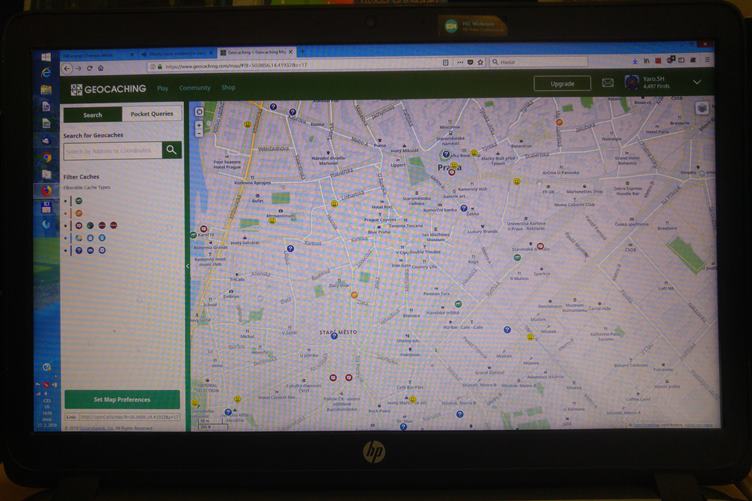Screen dimensions: 752x501
Task: Toggle the EarthCache globe filter icon
Action: tap(79, 238)
